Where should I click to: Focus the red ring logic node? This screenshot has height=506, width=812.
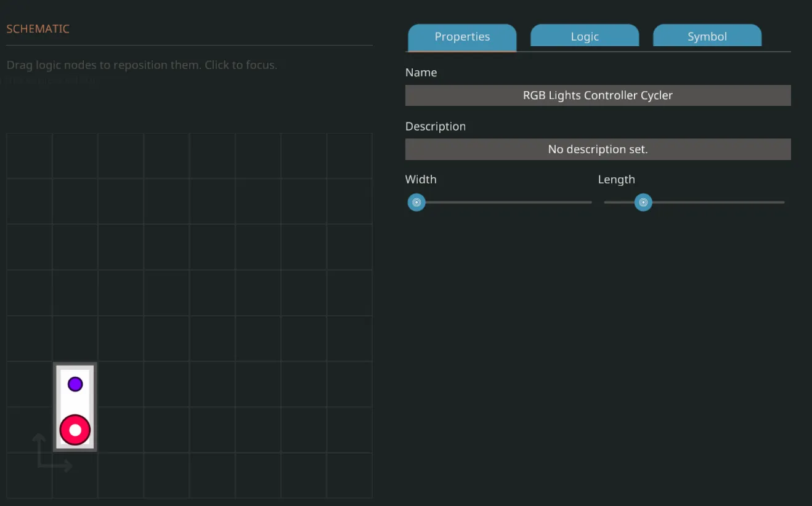[75, 430]
